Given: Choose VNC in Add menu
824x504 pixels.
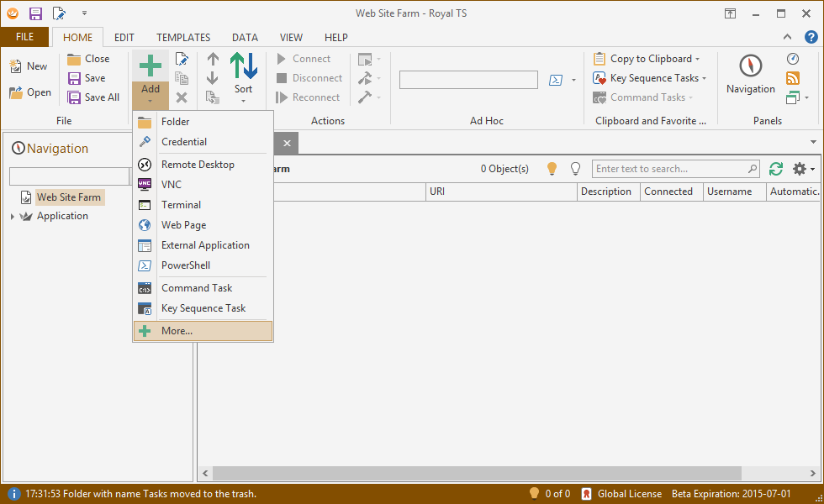Looking at the screenshot, I should 203,184.
